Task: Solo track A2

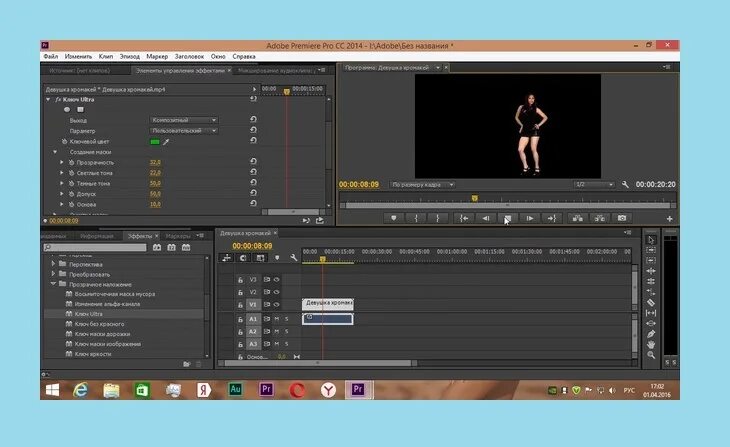Action: pyautogui.click(x=287, y=332)
